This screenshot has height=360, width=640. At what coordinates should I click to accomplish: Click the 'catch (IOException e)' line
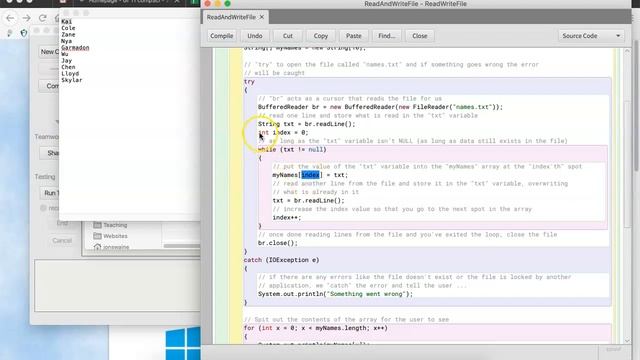pyautogui.click(x=281, y=260)
